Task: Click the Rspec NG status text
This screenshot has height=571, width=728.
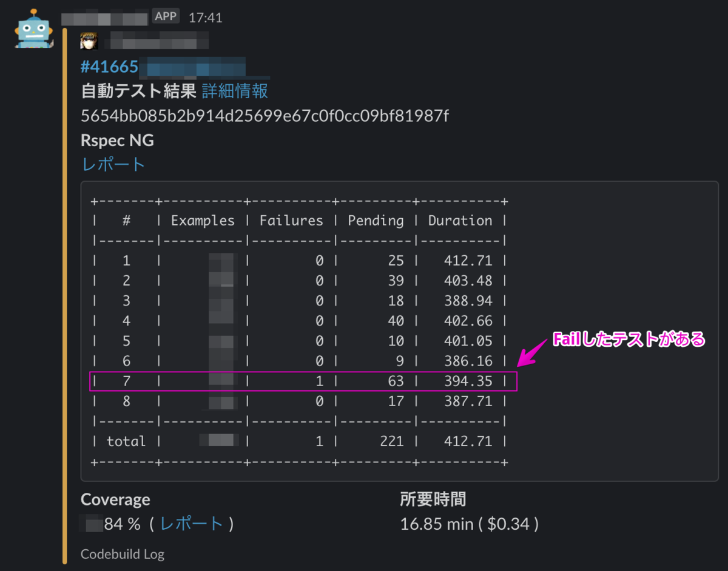Action: coord(117,141)
